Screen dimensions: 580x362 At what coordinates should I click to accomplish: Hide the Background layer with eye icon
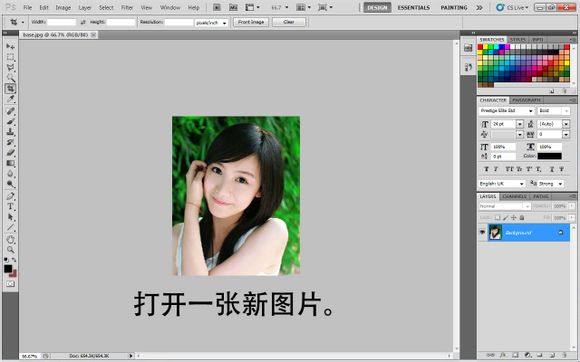coord(482,232)
